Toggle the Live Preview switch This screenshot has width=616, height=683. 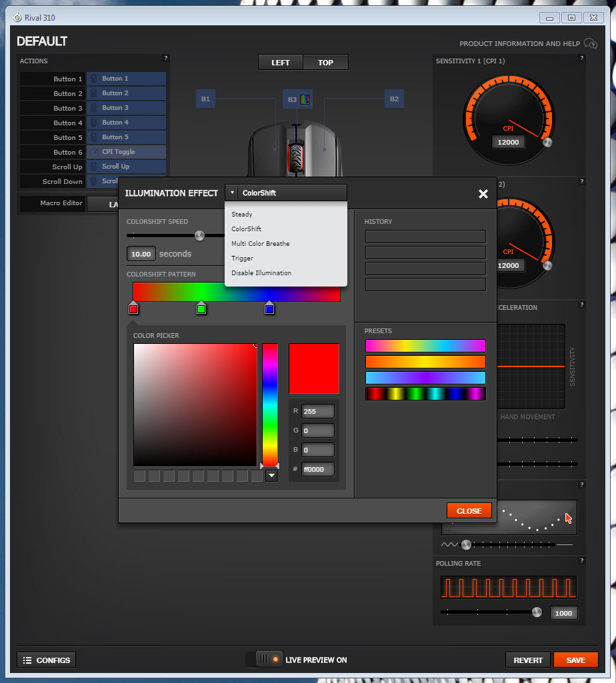click(269, 660)
